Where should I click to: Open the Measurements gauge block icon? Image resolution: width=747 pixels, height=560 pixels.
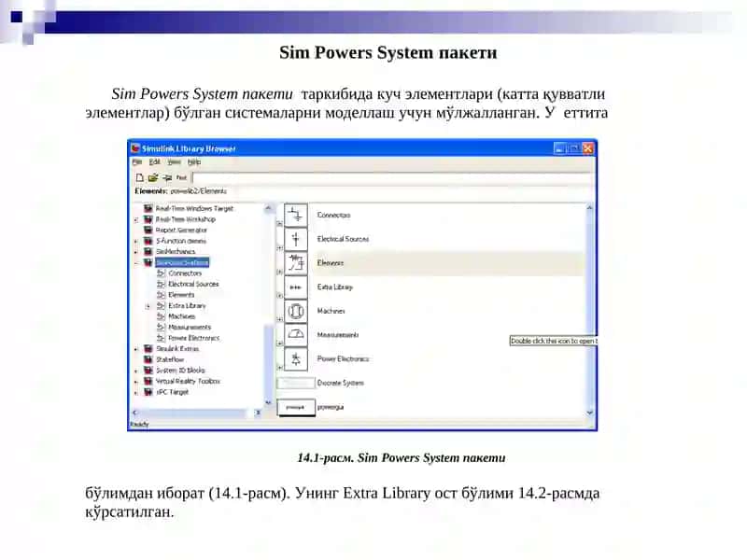pyautogui.click(x=295, y=335)
